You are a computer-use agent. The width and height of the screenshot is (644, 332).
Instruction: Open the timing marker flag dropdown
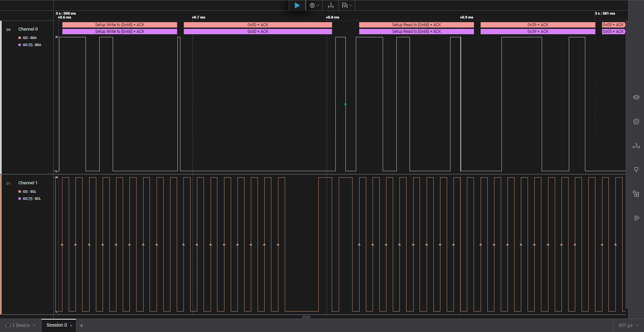point(346,5)
